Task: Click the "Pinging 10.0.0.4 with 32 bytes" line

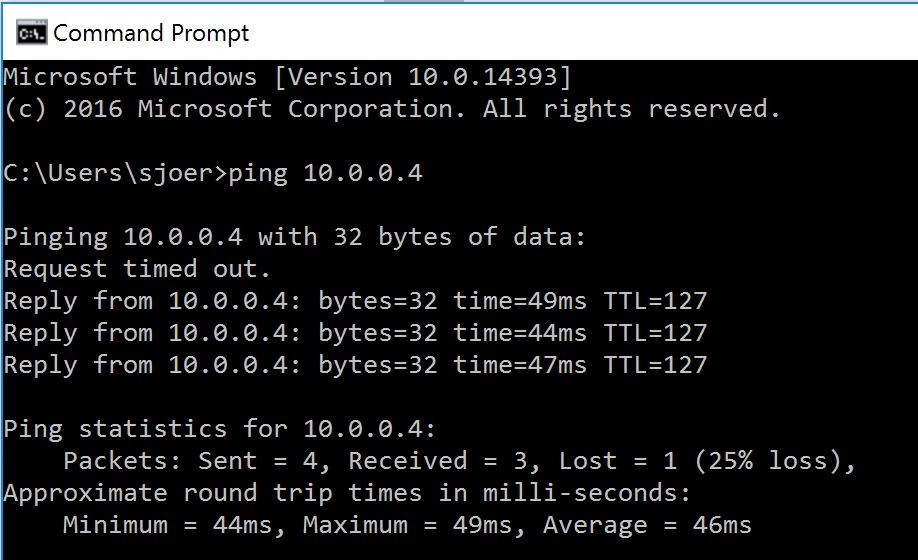Action: 294,237
